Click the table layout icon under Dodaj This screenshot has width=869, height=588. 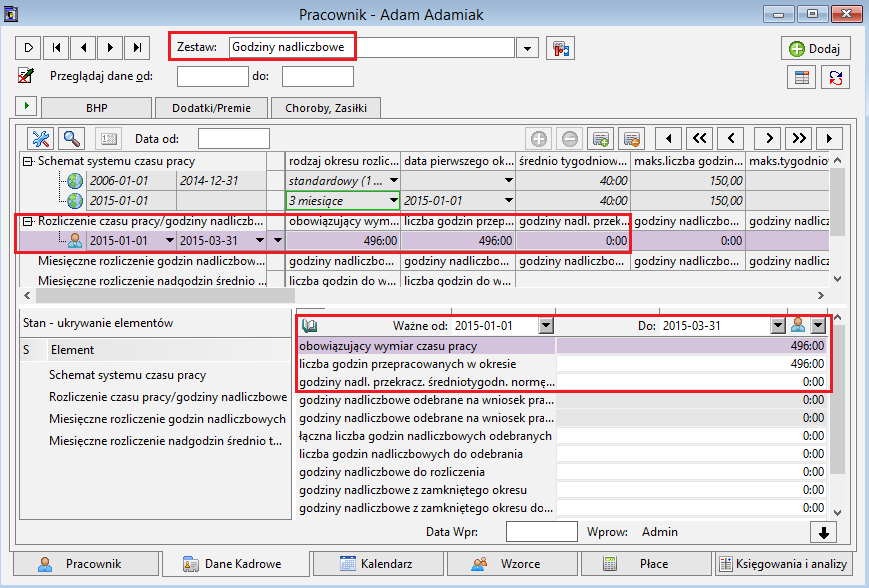(x=801, y=77)
